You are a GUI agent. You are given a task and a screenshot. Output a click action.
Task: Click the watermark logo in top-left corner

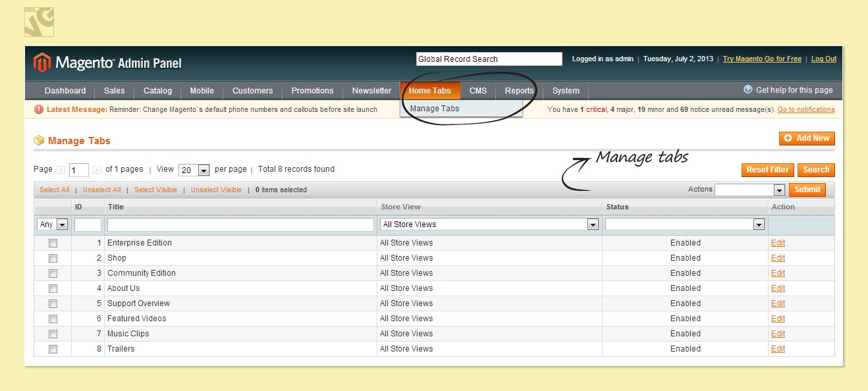39,22
